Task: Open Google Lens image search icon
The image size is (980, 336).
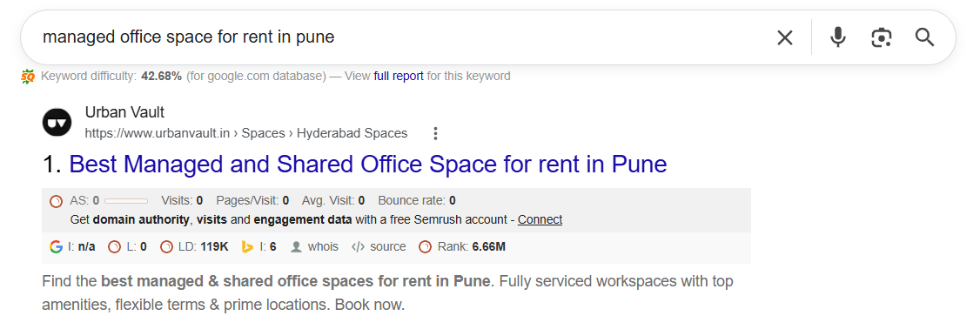Action: (x=882, y=38)
